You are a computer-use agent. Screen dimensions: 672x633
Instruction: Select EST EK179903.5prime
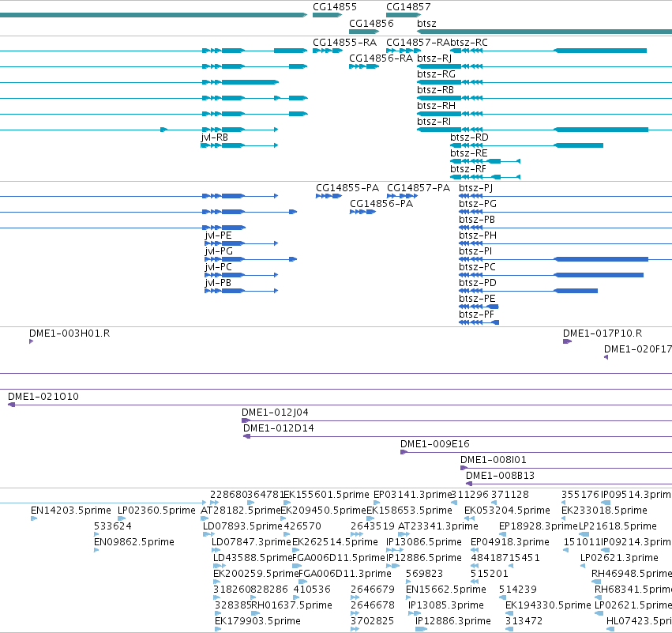pyautogui.click(x=218, y=629)
